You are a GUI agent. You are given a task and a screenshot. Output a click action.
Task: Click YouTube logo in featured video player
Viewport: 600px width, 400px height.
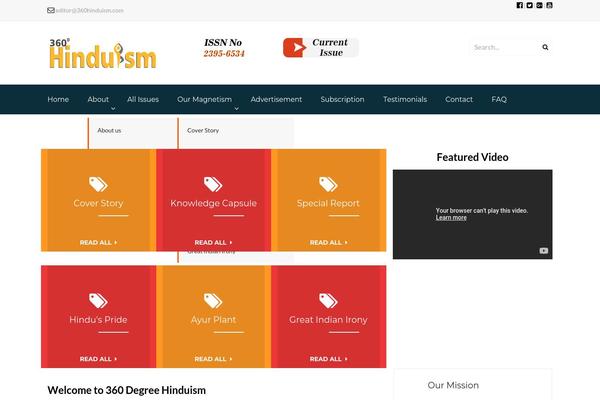(x=544, y=251)
